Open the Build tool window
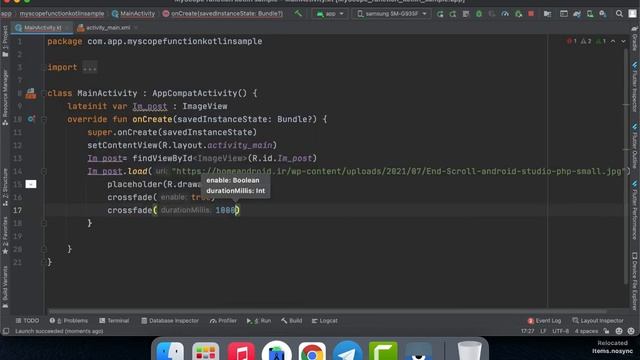The width and height of the screenshot is (640, 360). pos(291,321)
